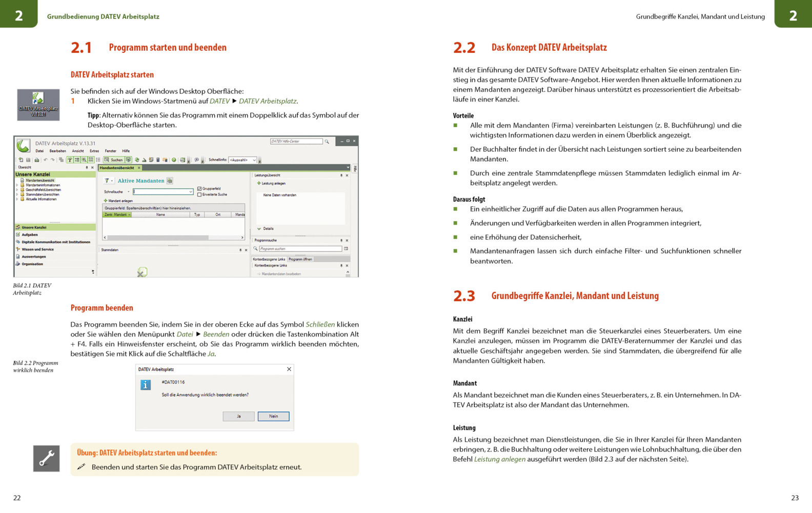
Task: Open the Ansicht menu
Action: (78, 151)
